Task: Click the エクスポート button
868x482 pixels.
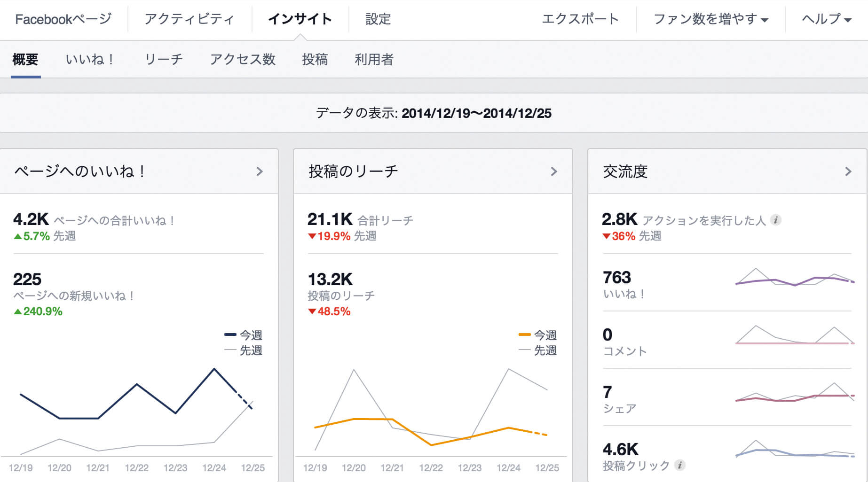Action: pos(580,19)
